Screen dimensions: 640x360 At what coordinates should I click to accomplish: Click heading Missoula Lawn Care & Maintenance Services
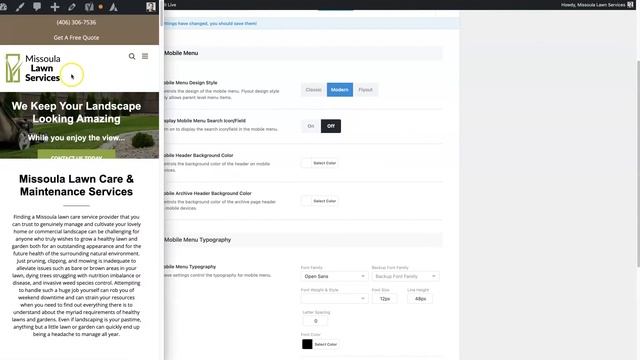(x=76, y=185)
